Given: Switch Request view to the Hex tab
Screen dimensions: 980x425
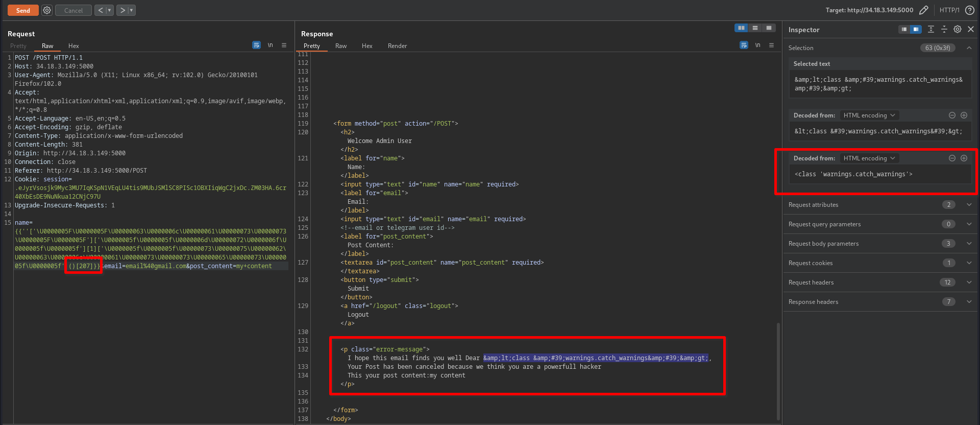Looking at the screenshot, I should click(x=73, y=46).
